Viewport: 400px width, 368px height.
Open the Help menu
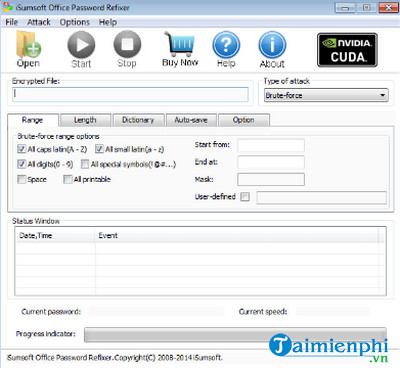[x=108, y=22]
